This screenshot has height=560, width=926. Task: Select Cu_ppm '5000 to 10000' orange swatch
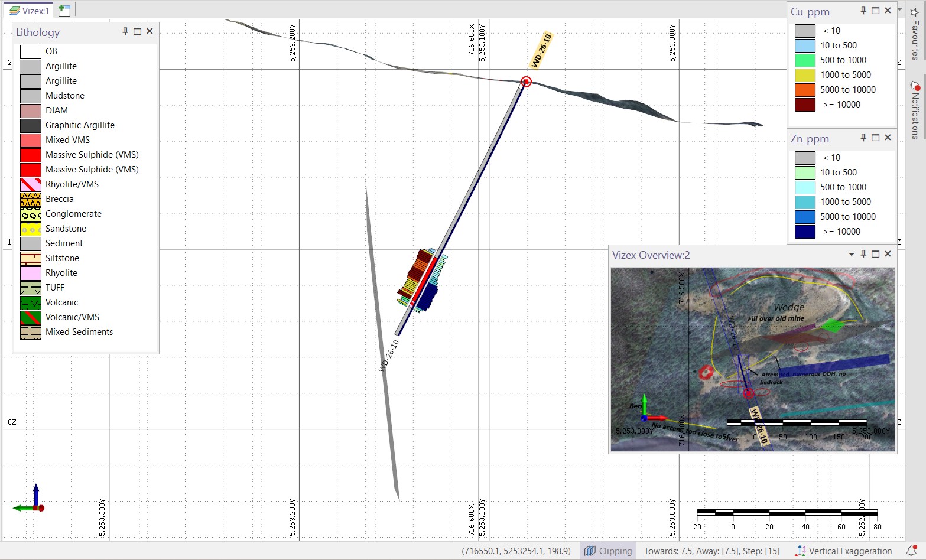point(805,90)
